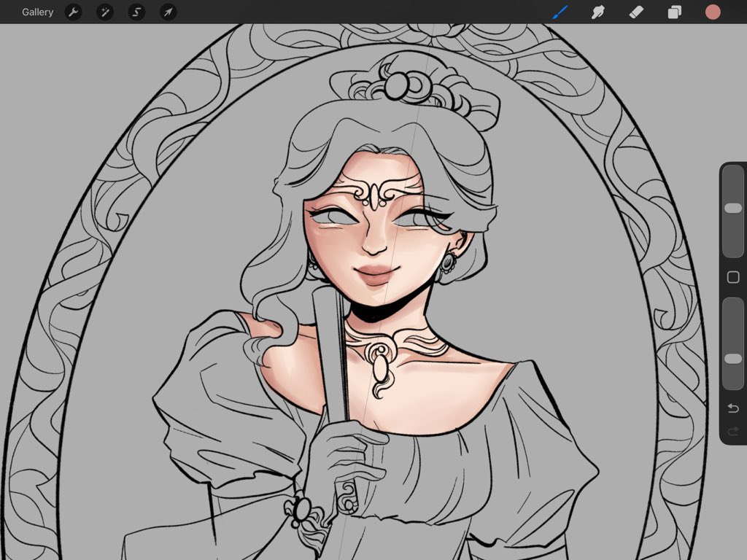The image size is (747, 560).
Task: Activate the Transform arrow tool
Action: [x=169, y=12]
